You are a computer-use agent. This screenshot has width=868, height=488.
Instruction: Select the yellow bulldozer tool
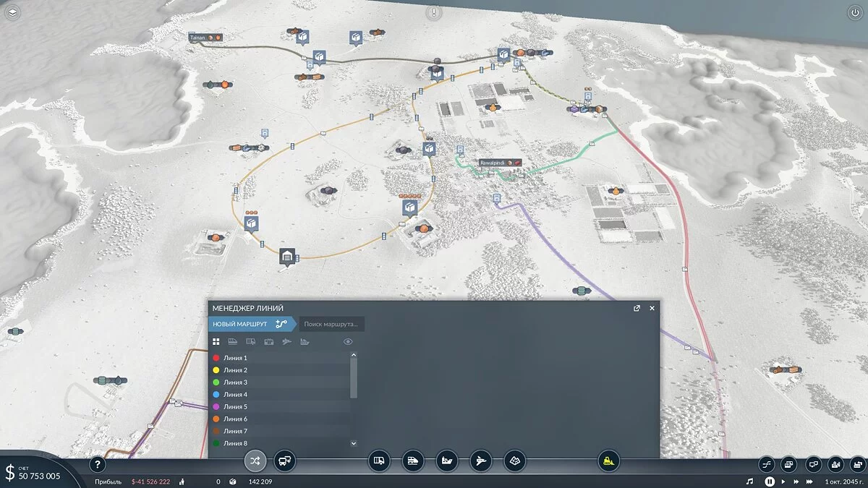pyautogui.click(x=609, y=460)
